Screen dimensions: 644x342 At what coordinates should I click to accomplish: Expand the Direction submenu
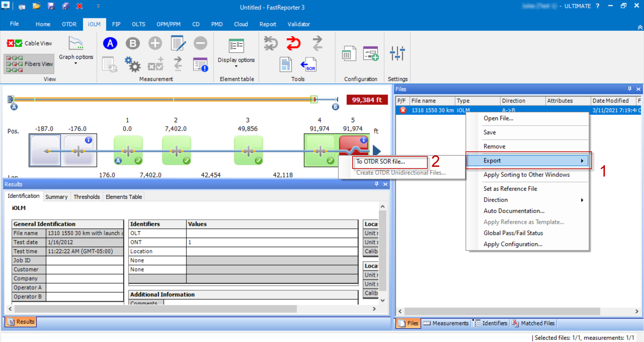pyautogui.click(x=582, y=200)
